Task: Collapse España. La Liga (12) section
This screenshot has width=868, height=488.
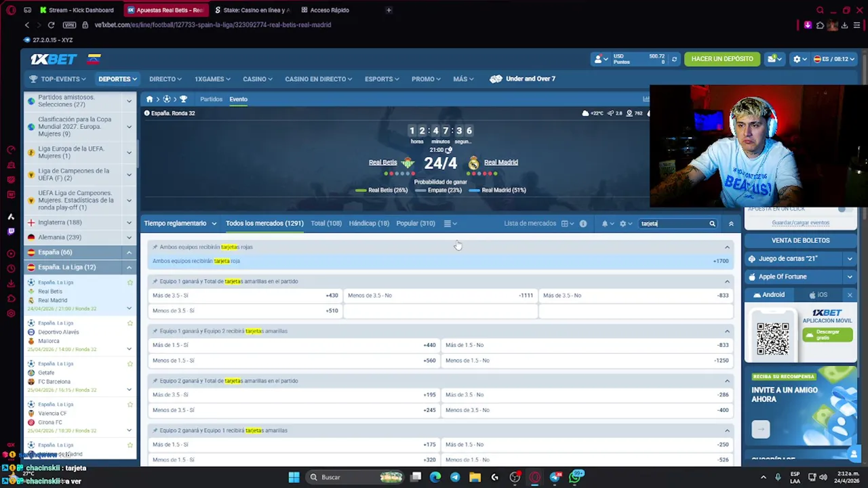Action: (129, 267)
